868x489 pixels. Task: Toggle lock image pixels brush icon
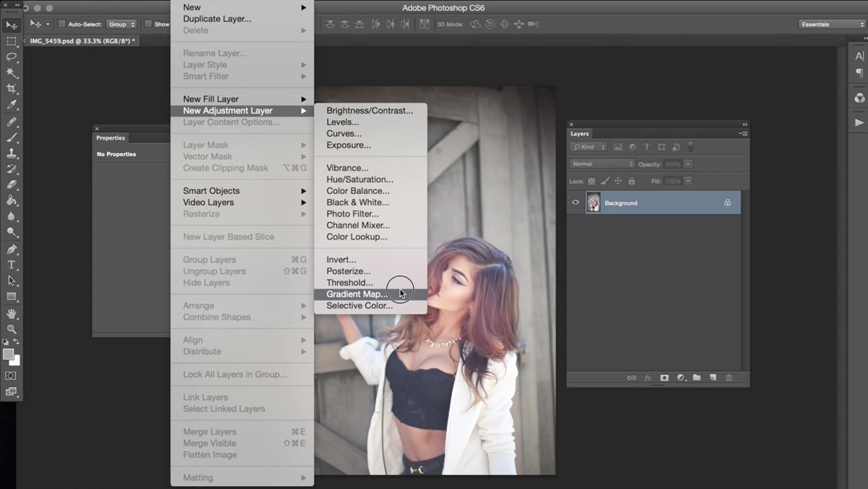pyautogui.click(x=605, y=181)
